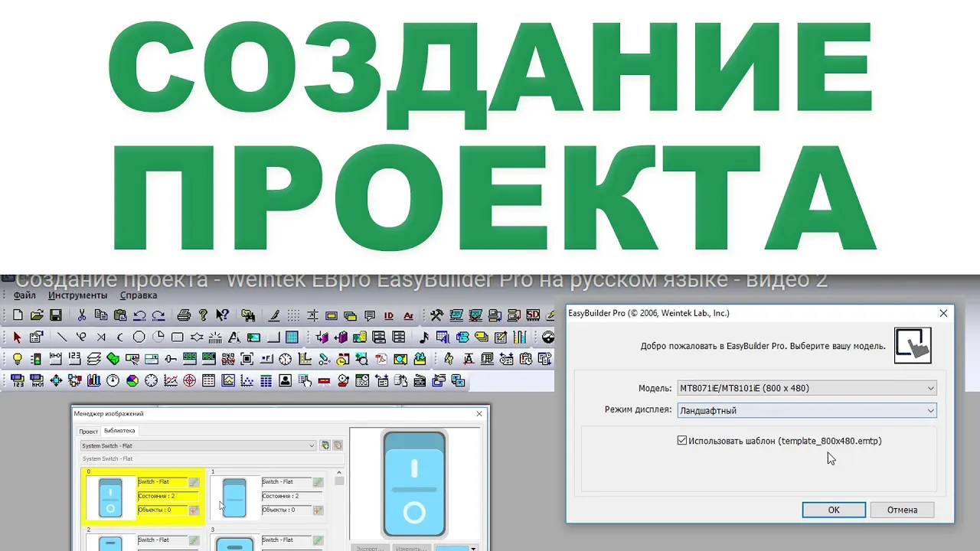Click the SD card toolbar icon

tap(532, 315)
